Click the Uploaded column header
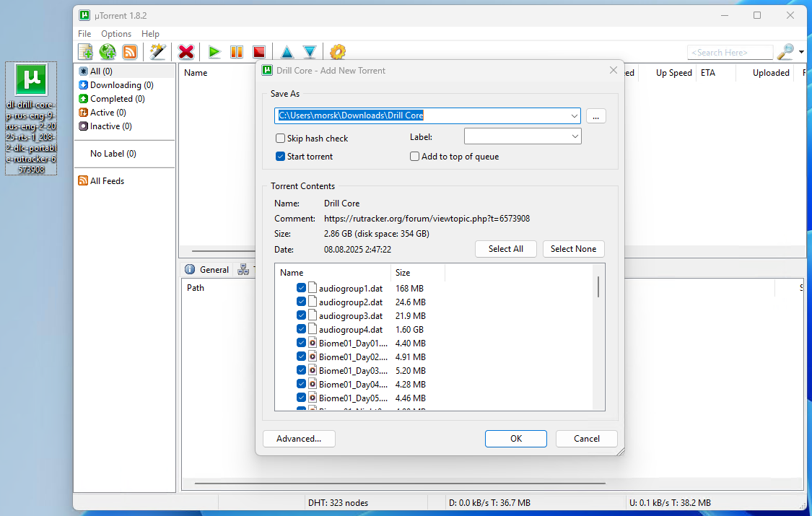The image size is (812, 516). pos(771,73)
